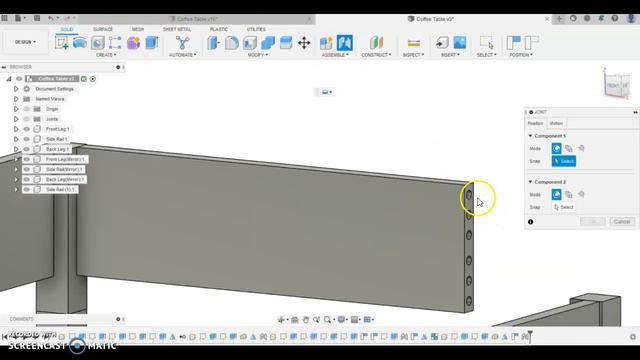Screen dimensions: 640x360
Task: Open the Motion tab in Joint dialog
Action: click(556, 123)
